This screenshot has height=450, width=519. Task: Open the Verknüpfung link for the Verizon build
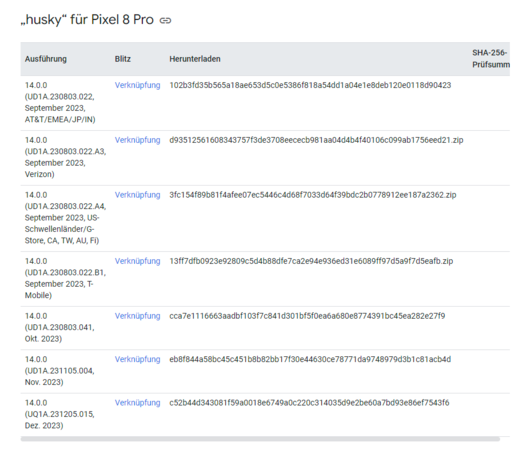[x=137, y=140]
